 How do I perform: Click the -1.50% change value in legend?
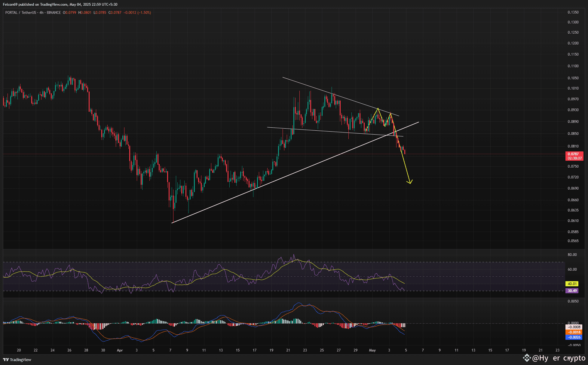(x=144, y=13)
